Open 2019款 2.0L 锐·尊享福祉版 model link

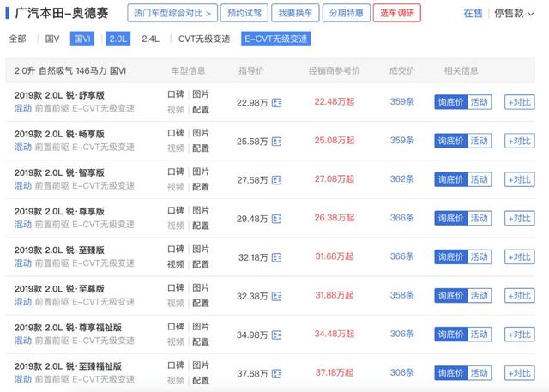click(68, 328)
